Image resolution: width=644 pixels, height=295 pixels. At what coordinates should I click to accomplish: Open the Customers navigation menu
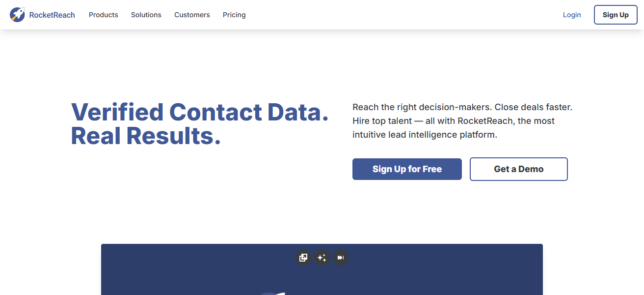click(192, 15)
